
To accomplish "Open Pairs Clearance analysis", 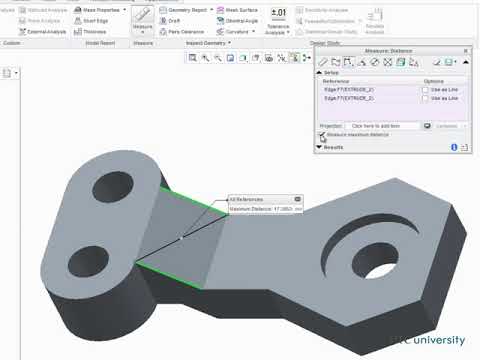I will coord(182,32).
